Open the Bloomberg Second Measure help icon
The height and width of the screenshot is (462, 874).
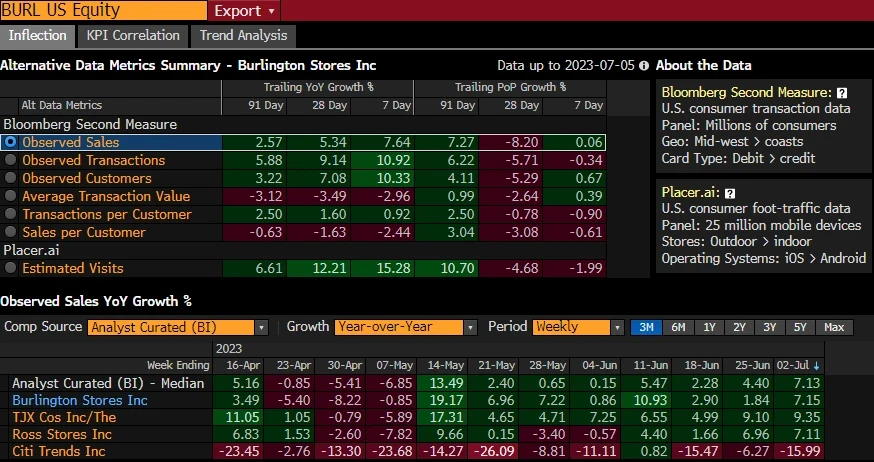tap(842, 93)
